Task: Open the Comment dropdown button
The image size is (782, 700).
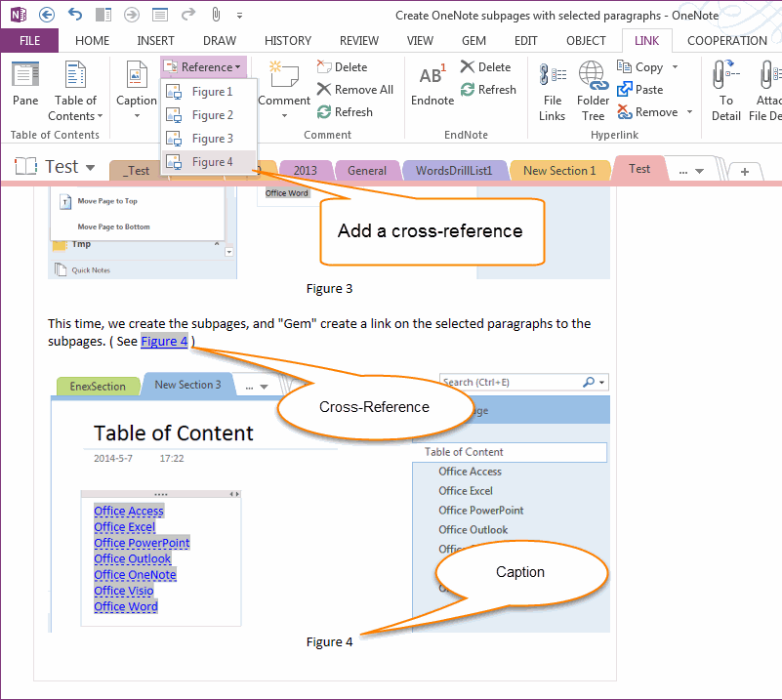Action: [284, 90]
